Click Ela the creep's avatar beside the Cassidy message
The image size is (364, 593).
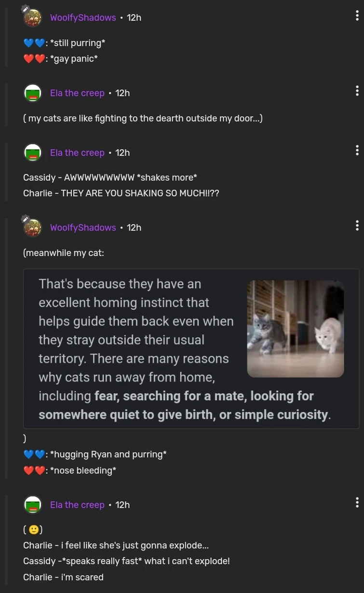point(32,152)
